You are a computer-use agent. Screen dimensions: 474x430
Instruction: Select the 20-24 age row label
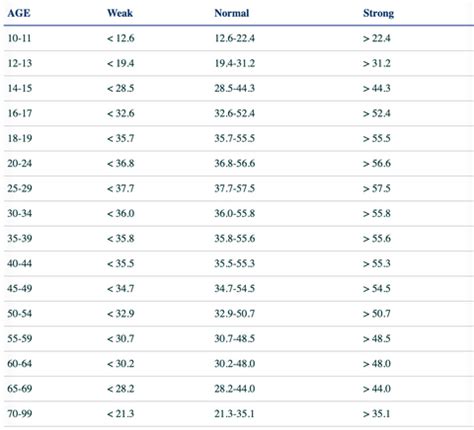point(20,163)
